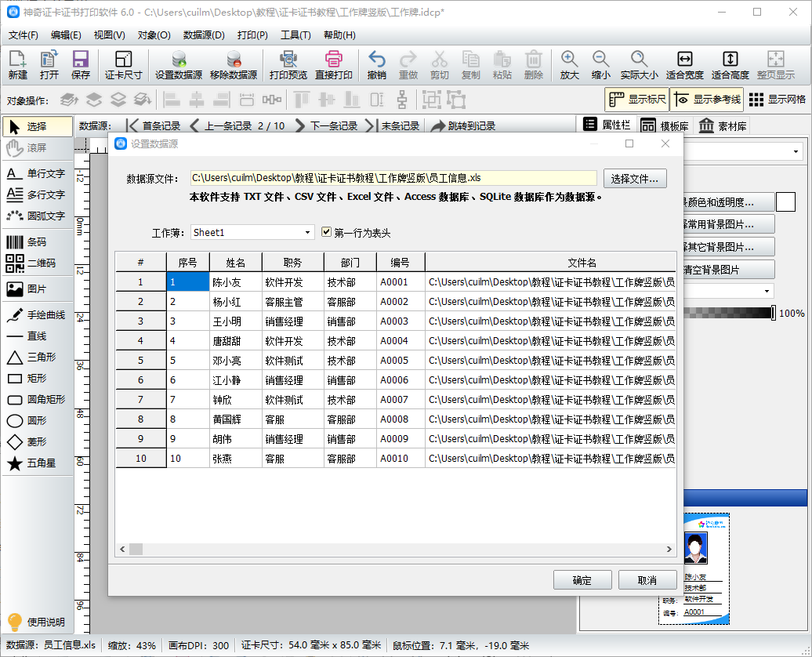The height and width of the screenshot is (657, 812).
Task: Click the 新建 (New) toolbar icon
Action: pos(17,65)
